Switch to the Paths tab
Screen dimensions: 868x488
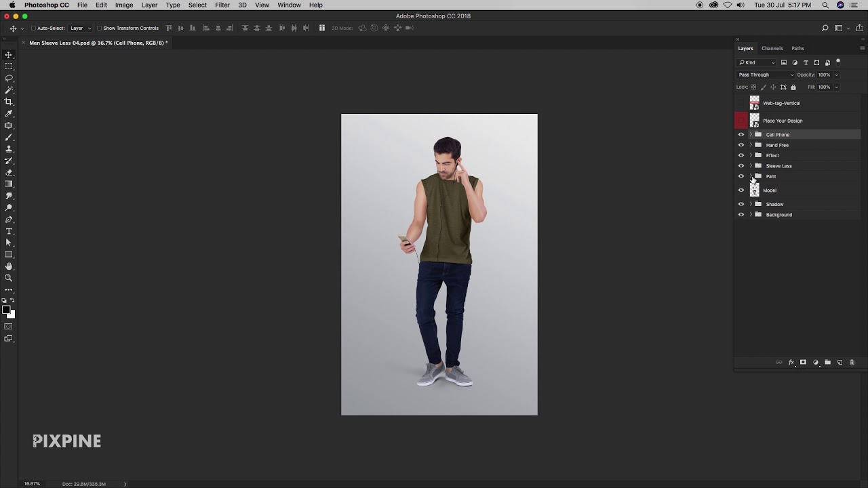coord(797,48)
